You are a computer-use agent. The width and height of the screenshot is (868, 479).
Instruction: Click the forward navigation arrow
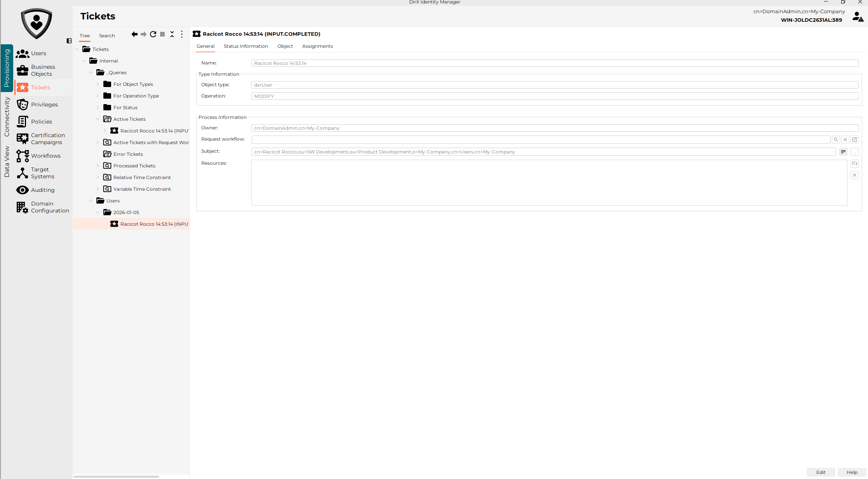point(144,34)
